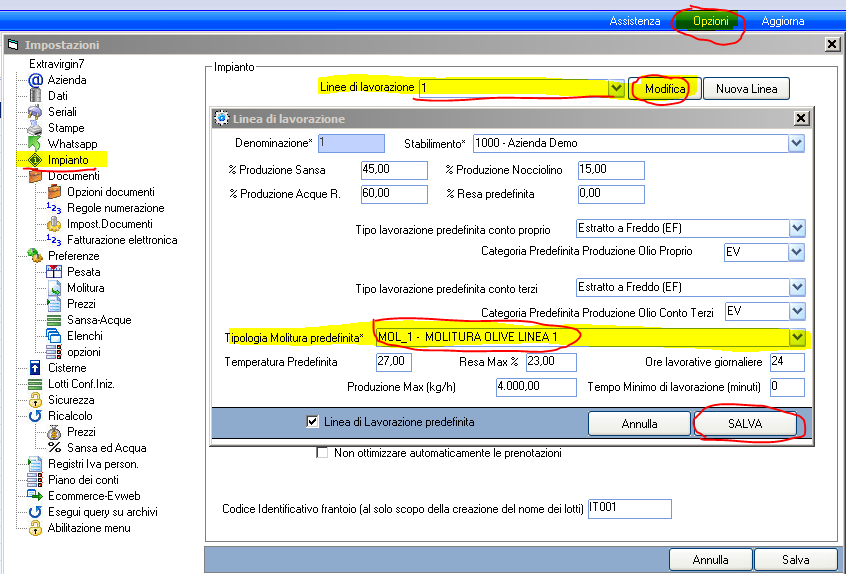This screenshot has height=574, width=846.
Task: Click the Sicurezza lock icon
Action: click(35, 400)
